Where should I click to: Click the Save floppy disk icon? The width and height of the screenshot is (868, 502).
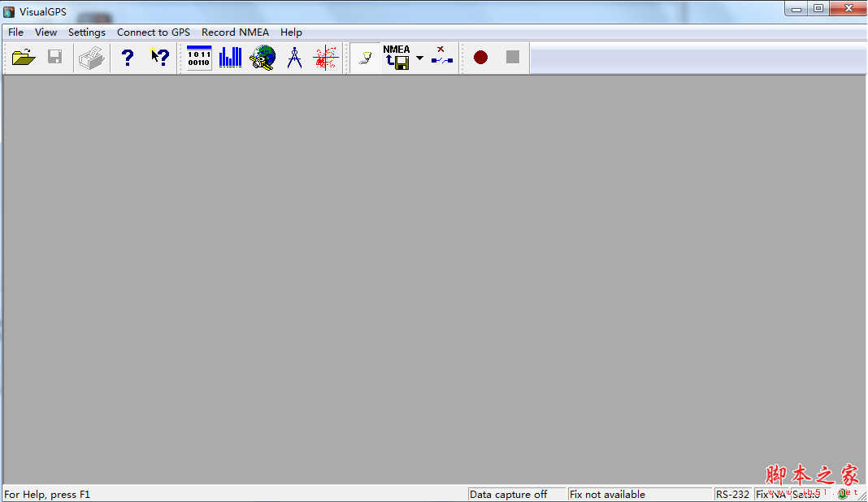click(54, 57)
